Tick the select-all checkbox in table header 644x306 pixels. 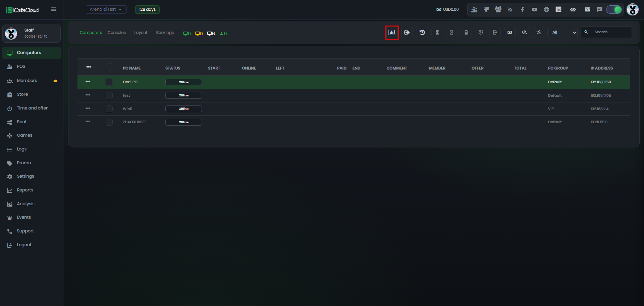coord(109,67)
